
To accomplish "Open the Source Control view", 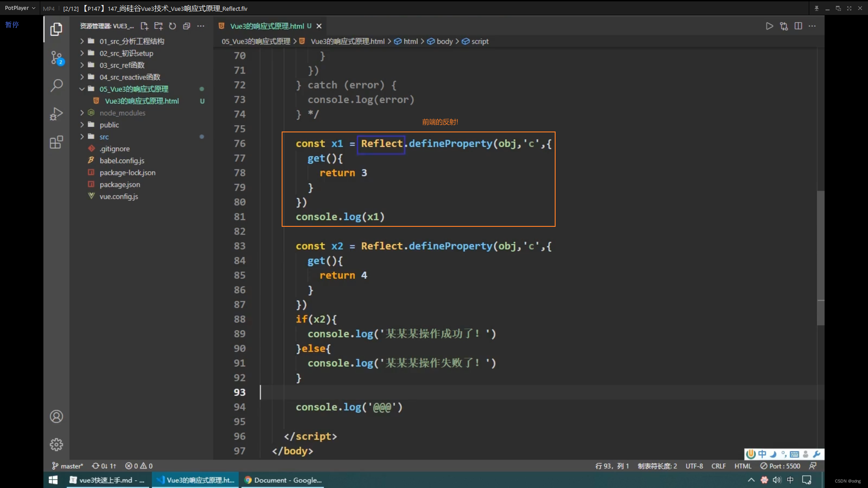I will coord(57,58).
